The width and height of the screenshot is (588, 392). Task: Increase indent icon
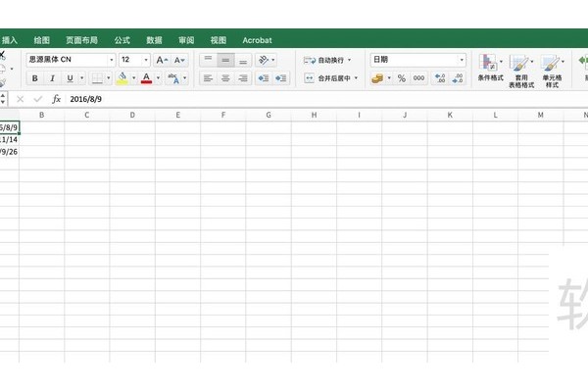pyautogui.click(x=281, y=78)
